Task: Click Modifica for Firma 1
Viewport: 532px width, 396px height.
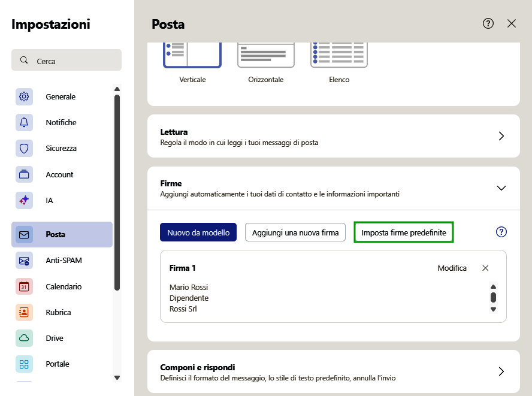Action: tap(452, 268)
